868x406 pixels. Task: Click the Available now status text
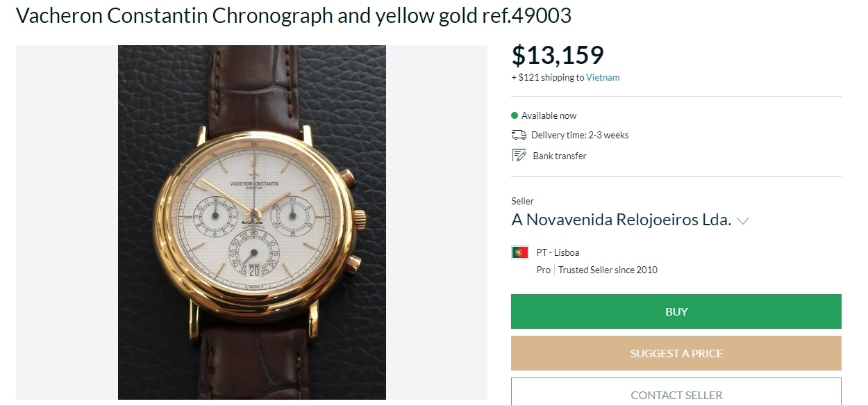coord(549,115)
